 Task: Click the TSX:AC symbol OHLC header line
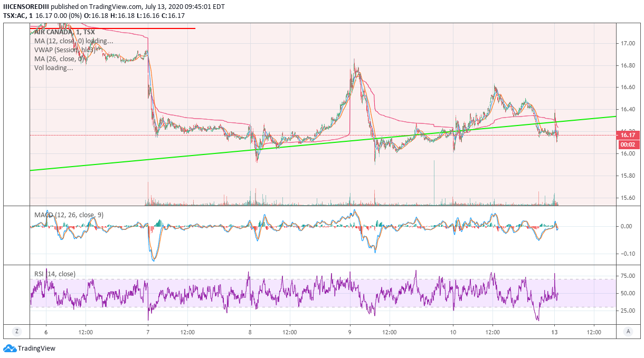tap(93, 16)
